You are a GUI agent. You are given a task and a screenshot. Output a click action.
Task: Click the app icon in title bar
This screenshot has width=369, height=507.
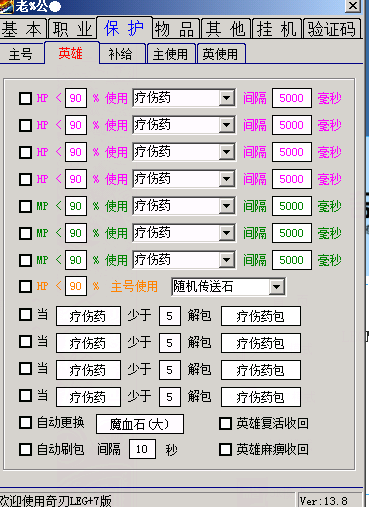point(6,7)
